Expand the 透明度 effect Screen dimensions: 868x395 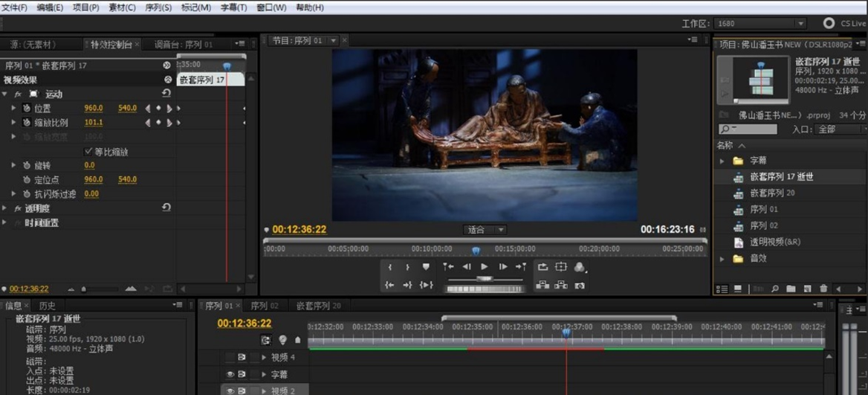click(x=5, y=208)
